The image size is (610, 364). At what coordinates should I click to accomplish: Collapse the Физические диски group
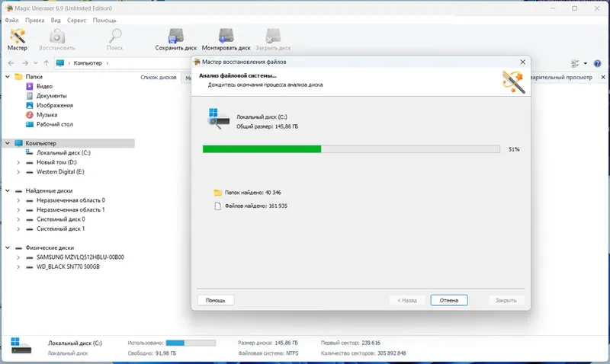coord(8,247)
